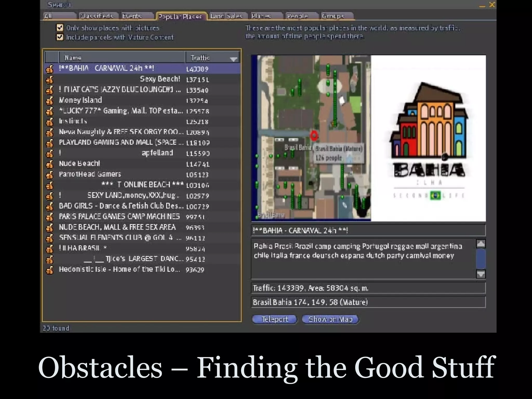Click thumbs-up icon beside Money Island
Screen dimensions: 532x399
tap(50, 101)
